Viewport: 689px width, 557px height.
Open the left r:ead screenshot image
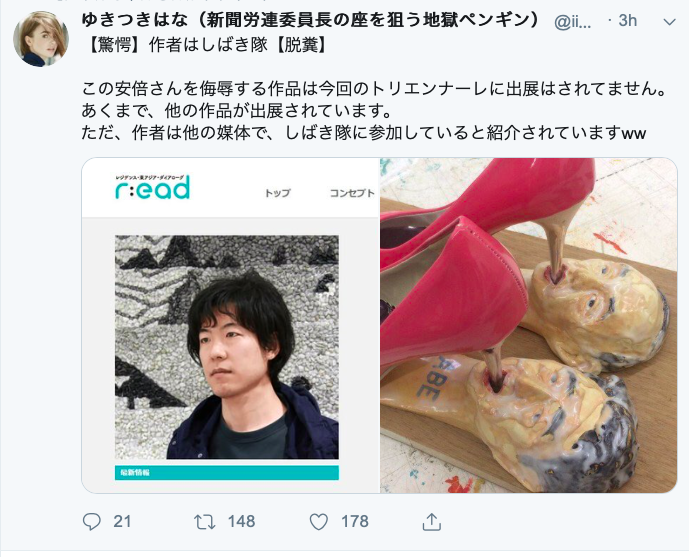pyautogui.click(x=231, y=325)
